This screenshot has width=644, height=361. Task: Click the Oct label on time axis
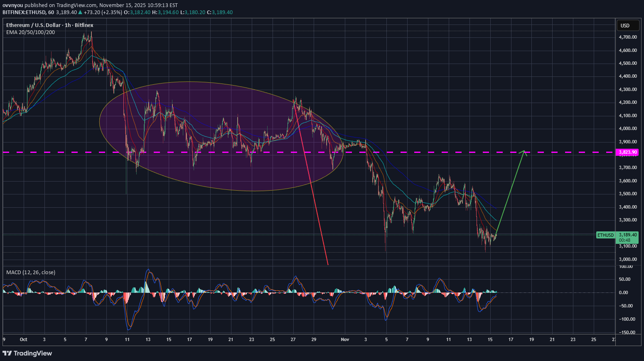point(23,339)
